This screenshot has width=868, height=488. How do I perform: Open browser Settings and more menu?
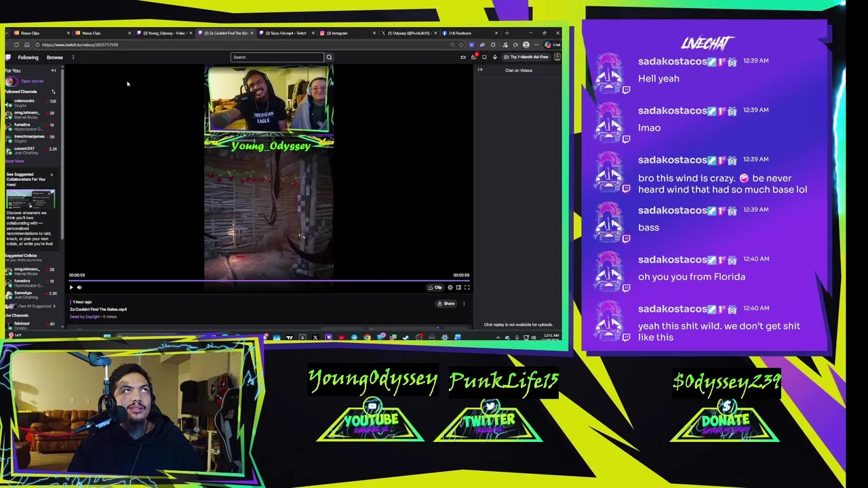coord(536,45)
